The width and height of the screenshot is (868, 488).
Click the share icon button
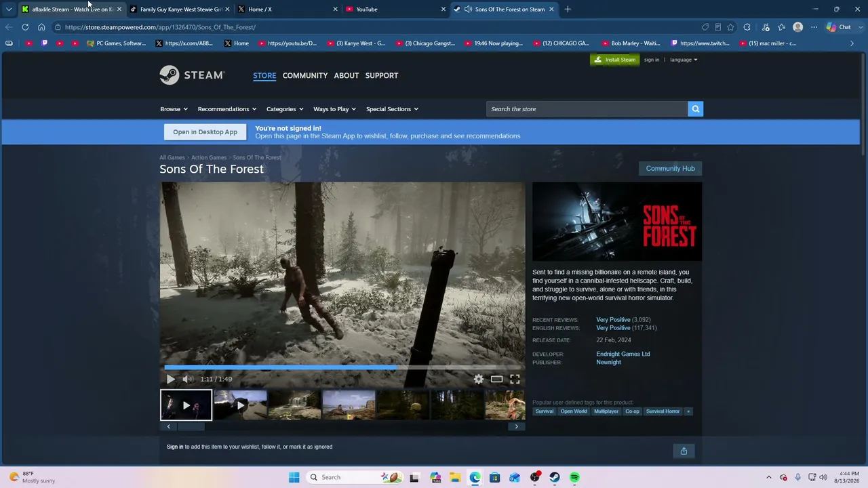tap(684, 451)
